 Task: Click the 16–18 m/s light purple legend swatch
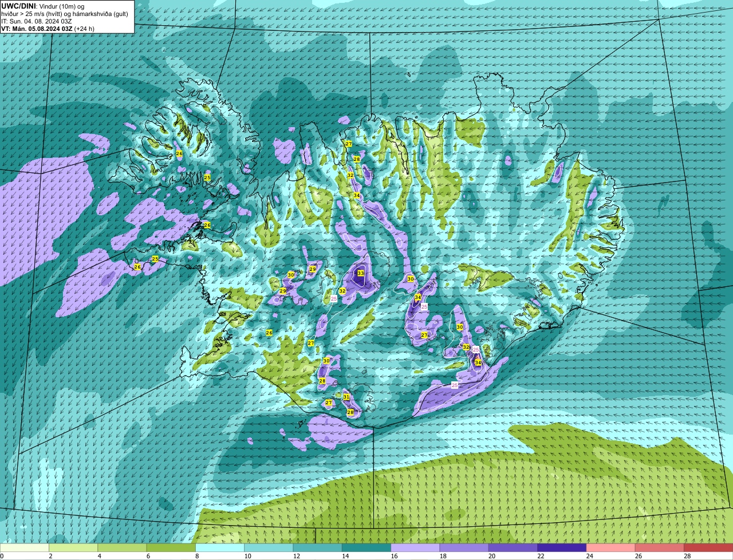415,547
